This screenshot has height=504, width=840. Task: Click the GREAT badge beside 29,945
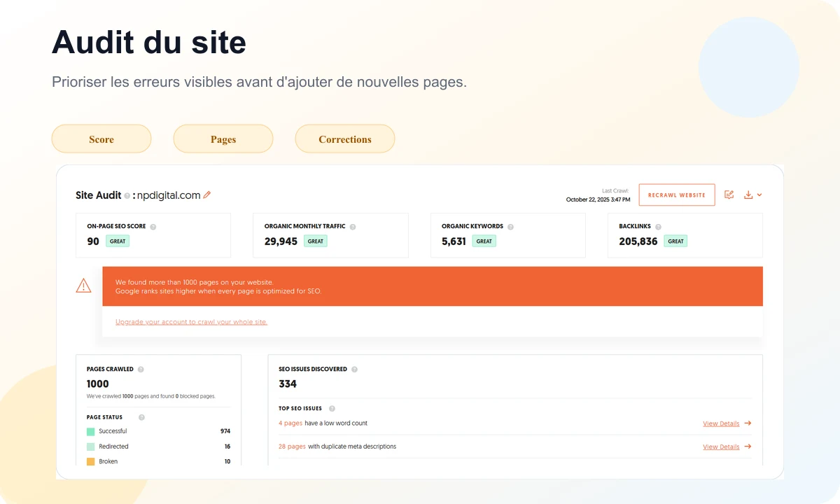pos(316,241)
